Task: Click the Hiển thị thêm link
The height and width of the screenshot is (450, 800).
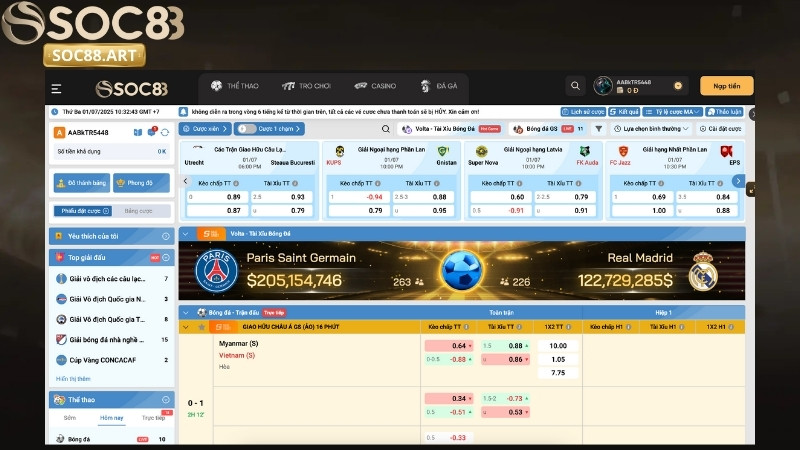Action: click(x=73, y=379)
